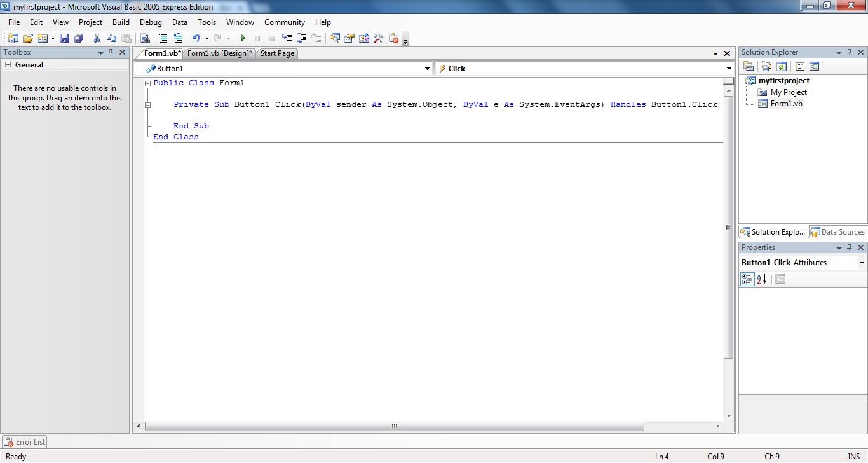
Task: Toggle auto-hide pin on Solution Explorer
Action: click(x=850, y=52)
